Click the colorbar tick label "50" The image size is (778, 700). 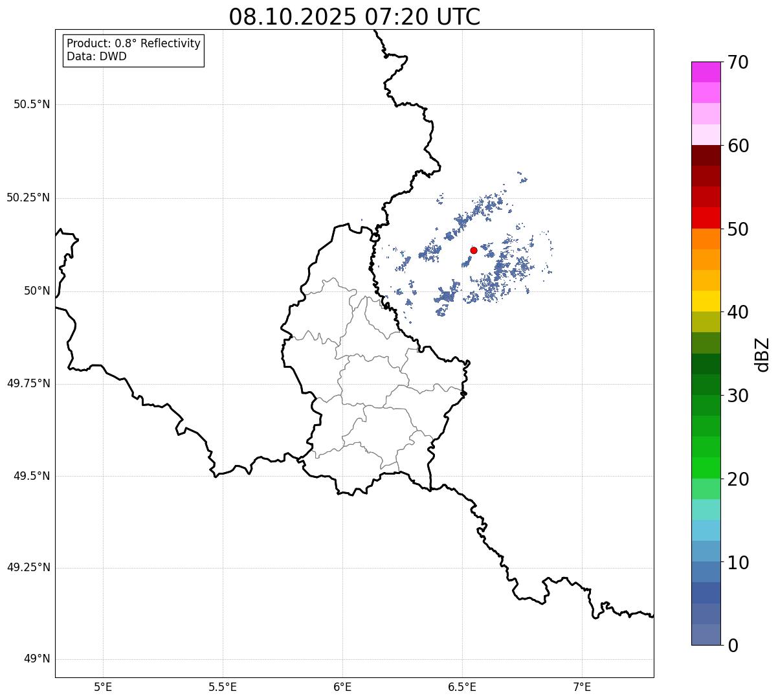(x=738, y=229)
